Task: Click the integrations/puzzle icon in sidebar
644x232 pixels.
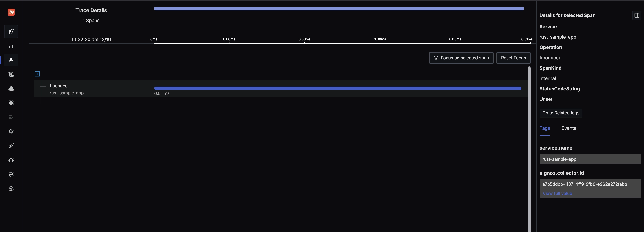Action: click(11, 146)
